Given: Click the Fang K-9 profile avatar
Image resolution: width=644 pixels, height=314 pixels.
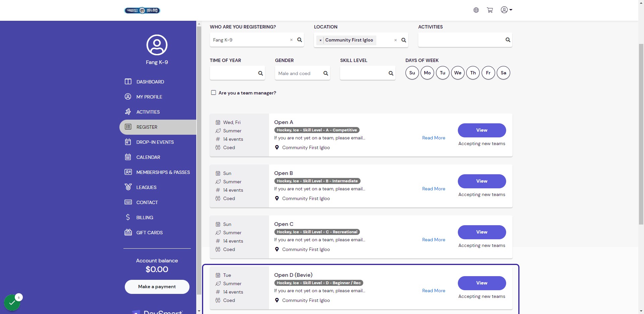Looking at the screenshot, I should pyautogui.click(x=157, y=45).
